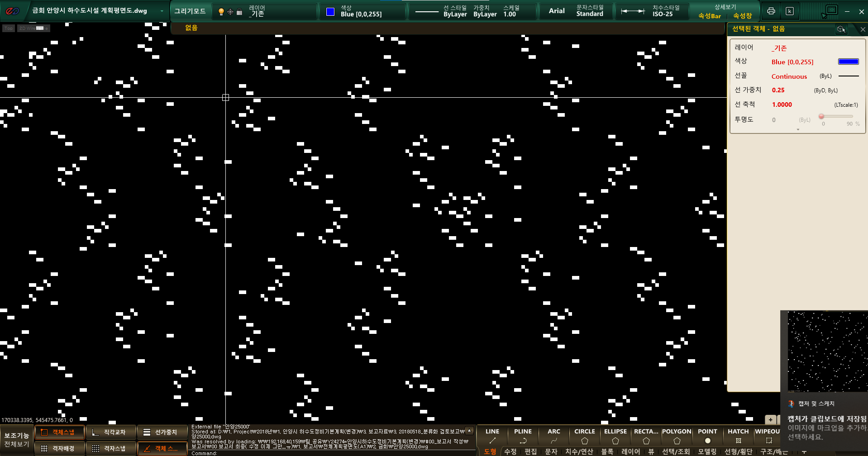Click the color swatch in properties panel

849,62
